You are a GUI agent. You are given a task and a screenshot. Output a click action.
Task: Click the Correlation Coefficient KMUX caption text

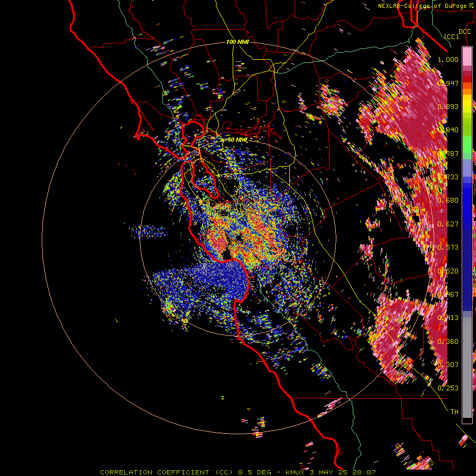(x=238, y=472)
